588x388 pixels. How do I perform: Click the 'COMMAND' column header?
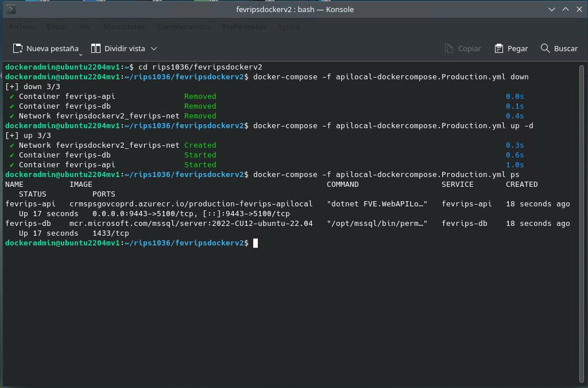[343, 184]
